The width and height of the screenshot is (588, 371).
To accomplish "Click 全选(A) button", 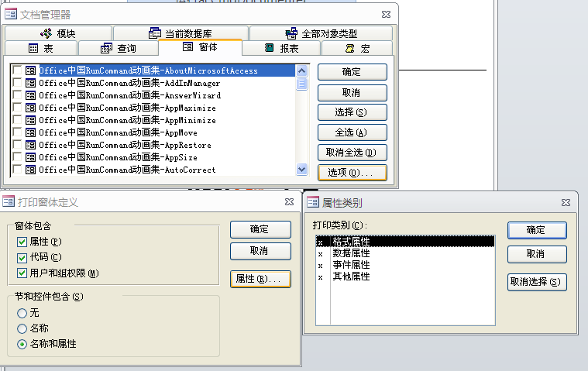I will [352, 132].
